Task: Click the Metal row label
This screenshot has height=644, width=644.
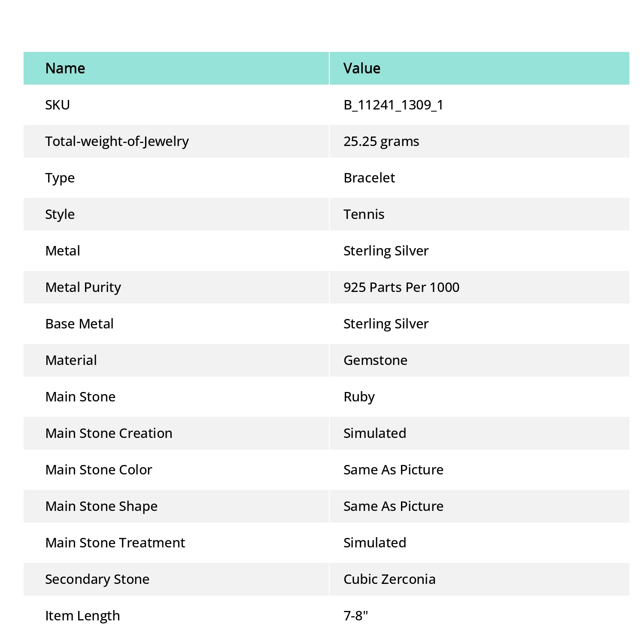Action: pyautogui.click(x=63, y=251)
